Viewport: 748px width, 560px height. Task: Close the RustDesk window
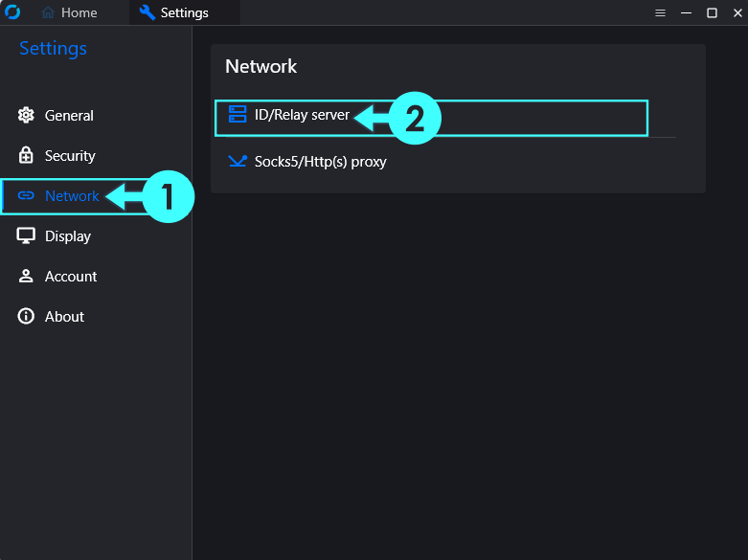(737, 12)
